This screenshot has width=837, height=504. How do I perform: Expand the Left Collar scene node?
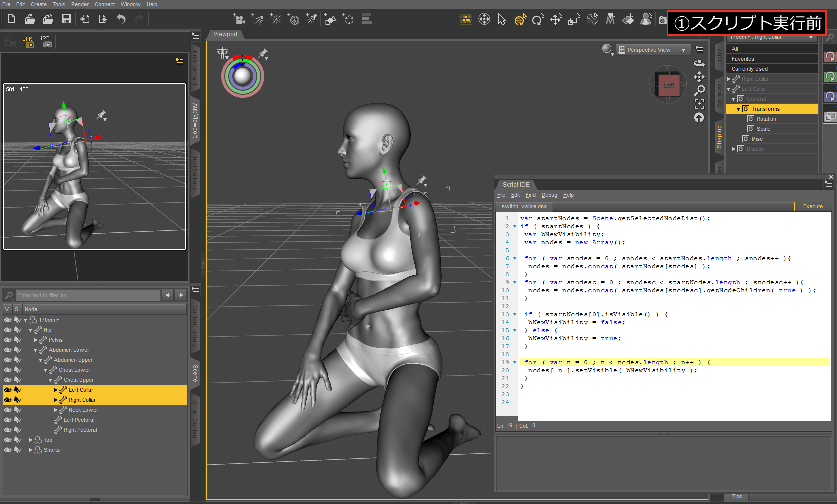[x=55, y=390]
